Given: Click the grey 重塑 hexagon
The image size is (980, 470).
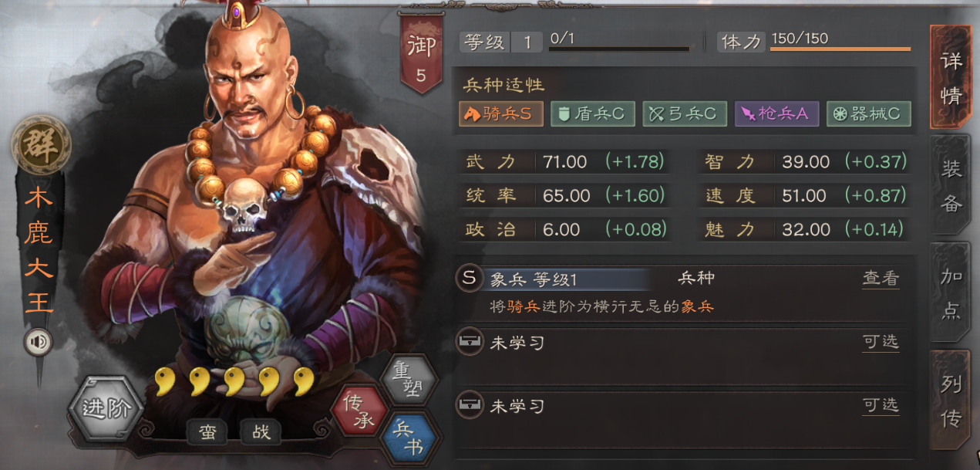Looking at the screenshot, I should pos(409,379).
